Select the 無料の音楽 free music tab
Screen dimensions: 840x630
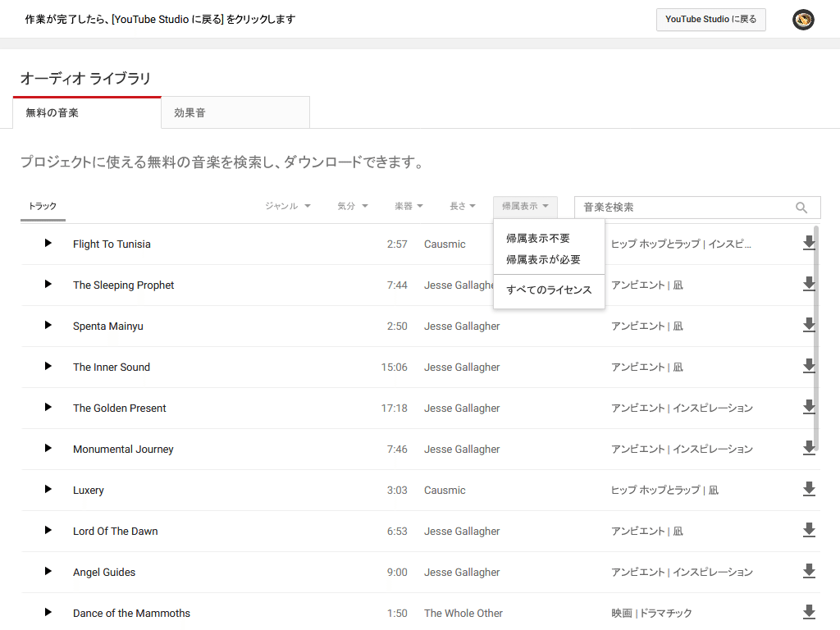point(87,112)
